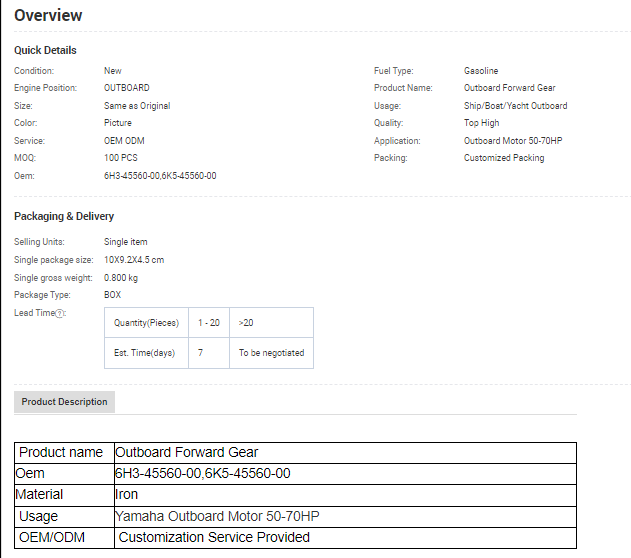Click the Lead Time help question-mark icon
The image size is (631, 558).
(x=60, y=313)
